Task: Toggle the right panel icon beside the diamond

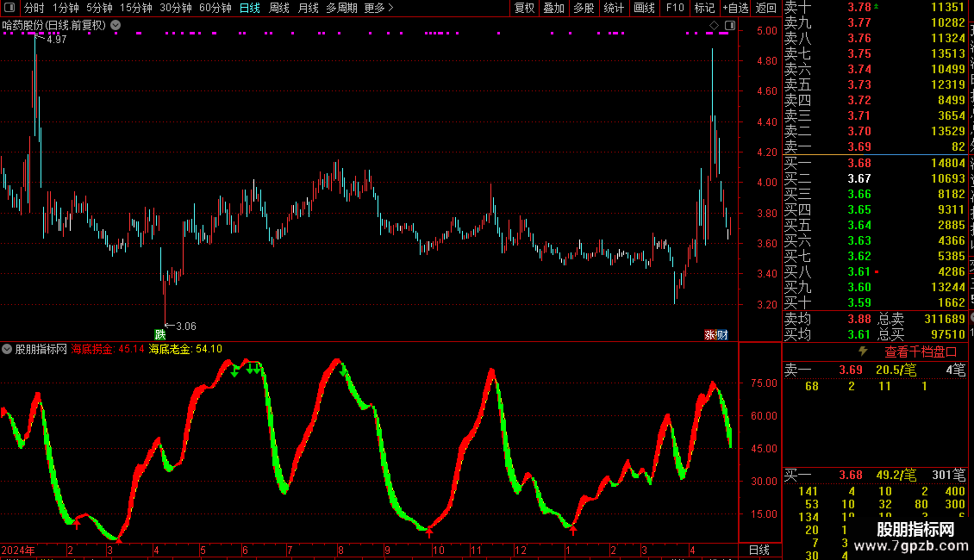Action: click(731, 26)
